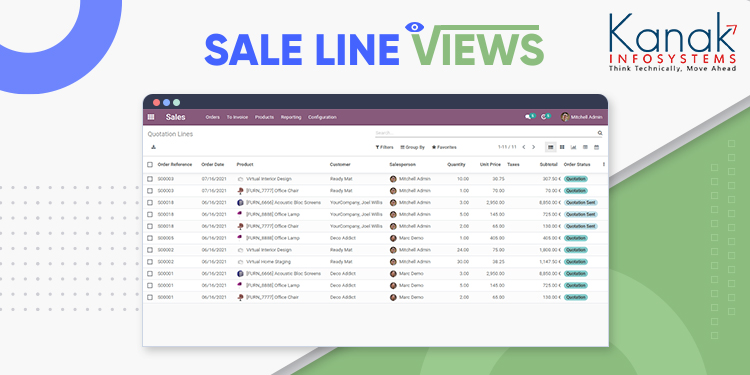750x375 pixels.
Task: Open the activities clock icon
Action: [x=544, y=117]
